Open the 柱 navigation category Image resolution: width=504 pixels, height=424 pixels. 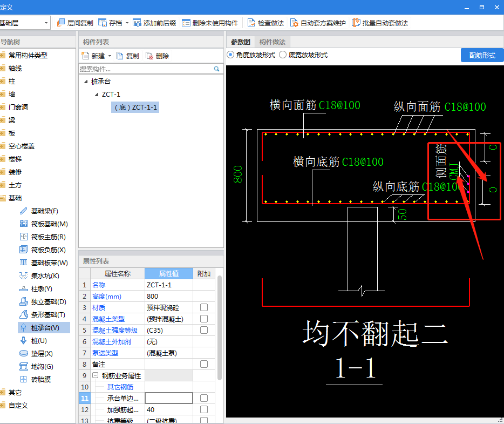pos(11,82)
